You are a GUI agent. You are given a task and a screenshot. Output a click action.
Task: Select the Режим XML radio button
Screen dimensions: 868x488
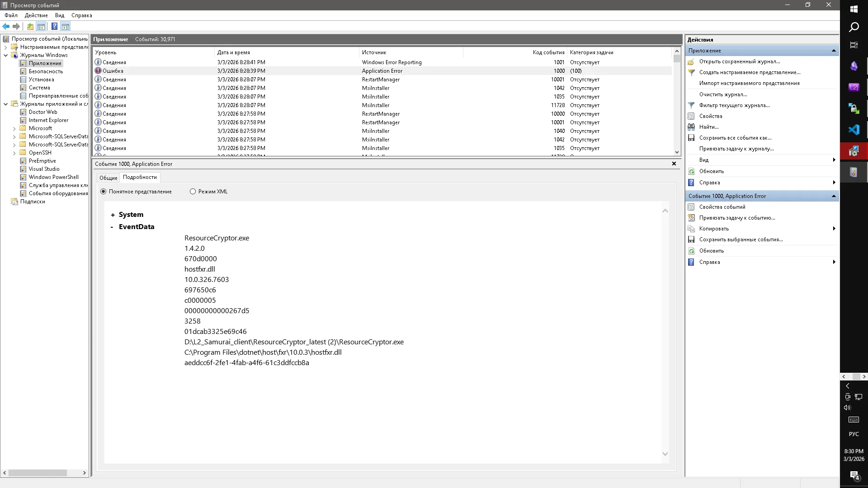[x=193, y=192]
